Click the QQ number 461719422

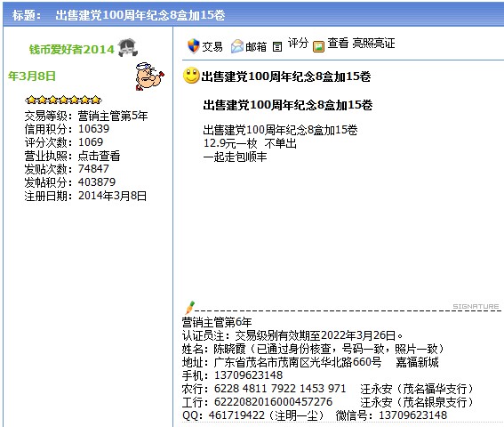point(236,415)
